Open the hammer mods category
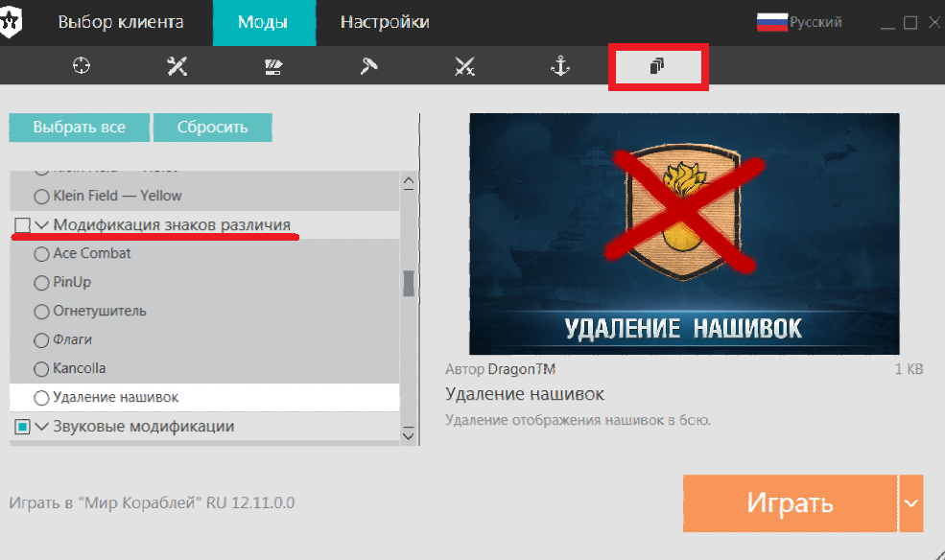Screen dimensions: 945x560 [368, 65]
